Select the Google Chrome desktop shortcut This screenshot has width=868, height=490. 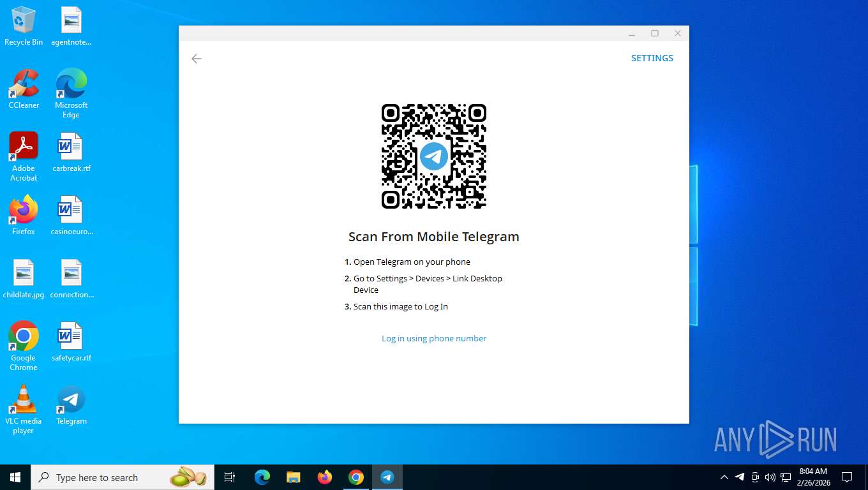(x=24, y=346)
